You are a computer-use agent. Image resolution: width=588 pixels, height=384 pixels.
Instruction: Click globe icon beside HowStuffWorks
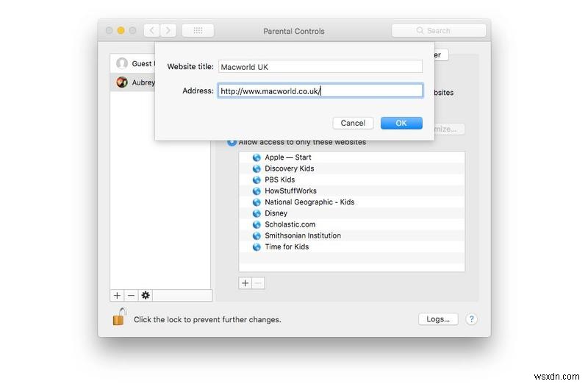(x=257, y=191)
